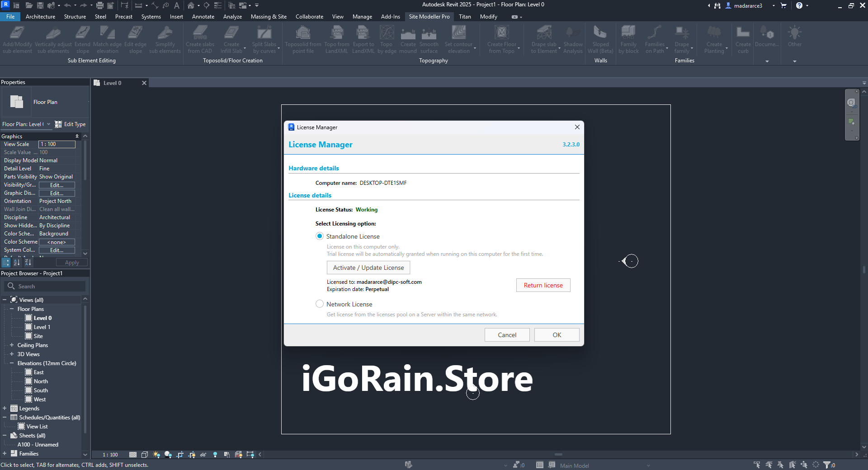Click the Create curb tool

pos(743,34)
